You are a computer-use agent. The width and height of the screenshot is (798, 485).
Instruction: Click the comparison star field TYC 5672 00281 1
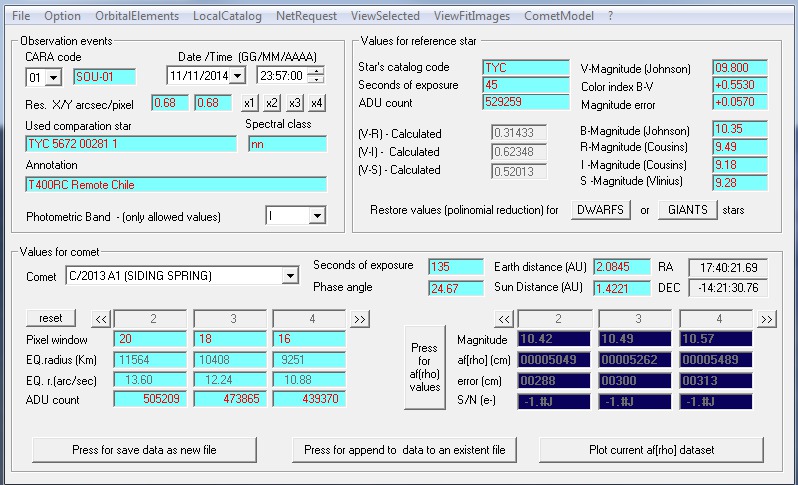[x=131, y=144]
